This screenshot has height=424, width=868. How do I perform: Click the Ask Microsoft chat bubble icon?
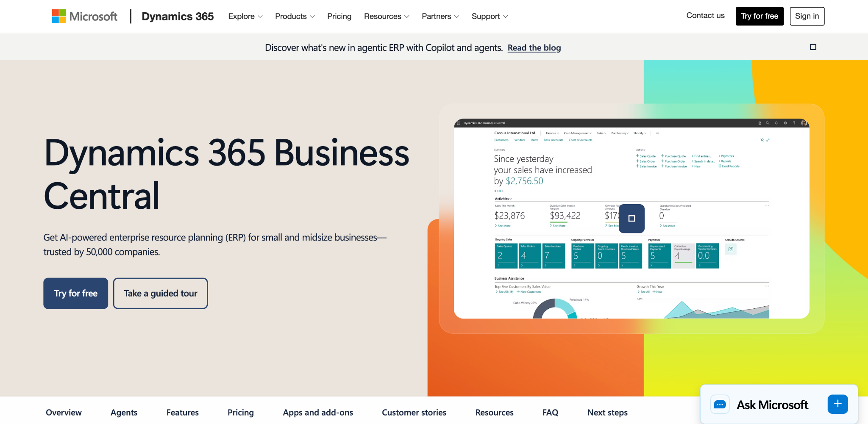(720, 405)
